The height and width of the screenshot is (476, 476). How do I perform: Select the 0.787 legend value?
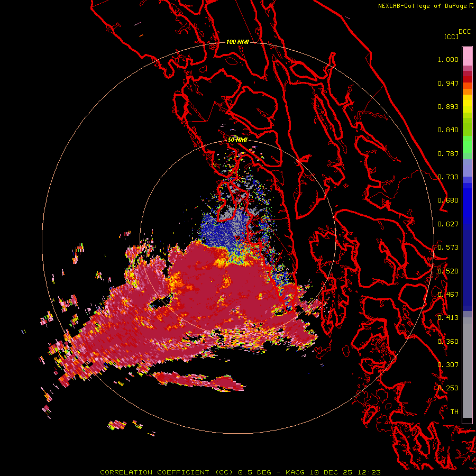[448, 153]
